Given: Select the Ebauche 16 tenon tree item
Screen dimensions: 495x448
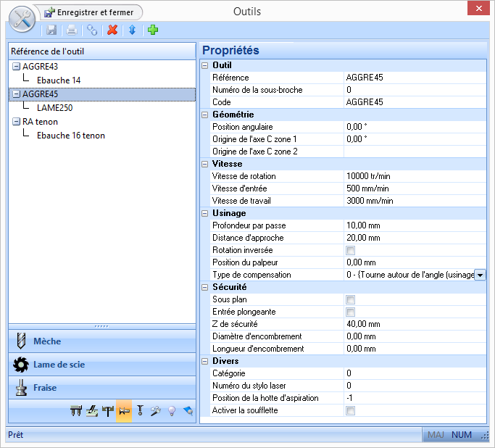Looking at the screenshot, I should click(x=70, y=136).
